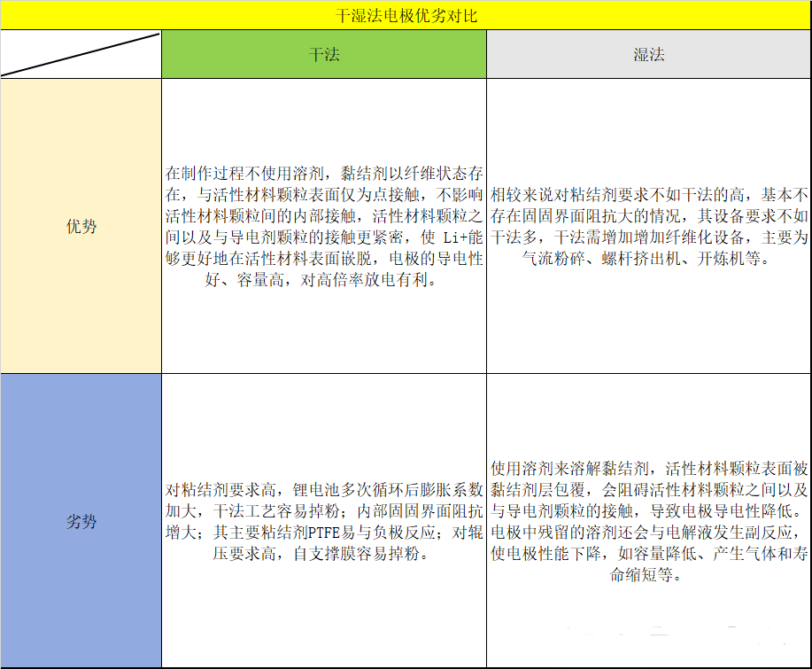Click the line starting 使用溶剂来溶解黏结剂
Screen dimensions: 812x669
point(648,468)
